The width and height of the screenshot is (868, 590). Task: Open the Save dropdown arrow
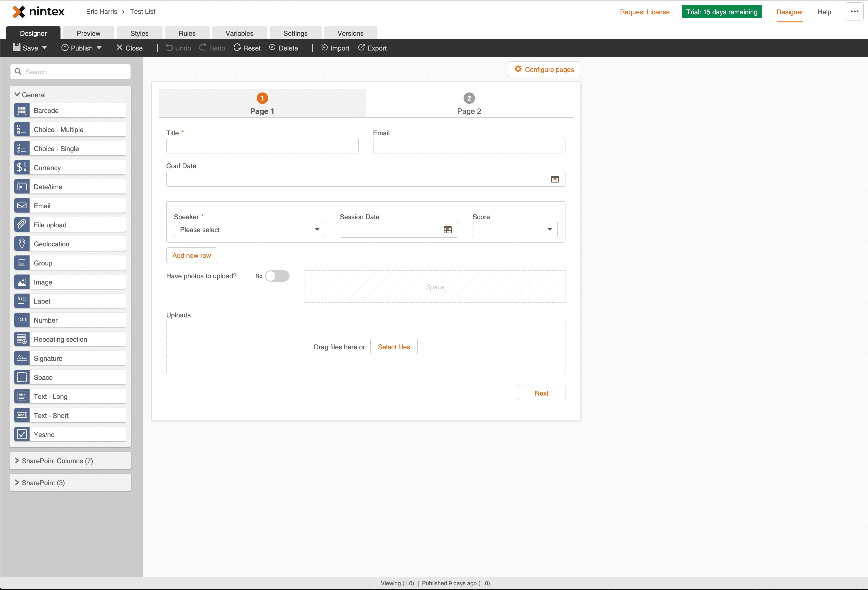point(44,48)
